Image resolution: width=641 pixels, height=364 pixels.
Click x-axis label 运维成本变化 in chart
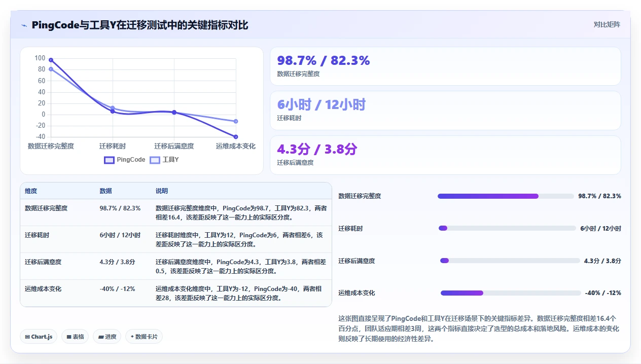(236, 146)
